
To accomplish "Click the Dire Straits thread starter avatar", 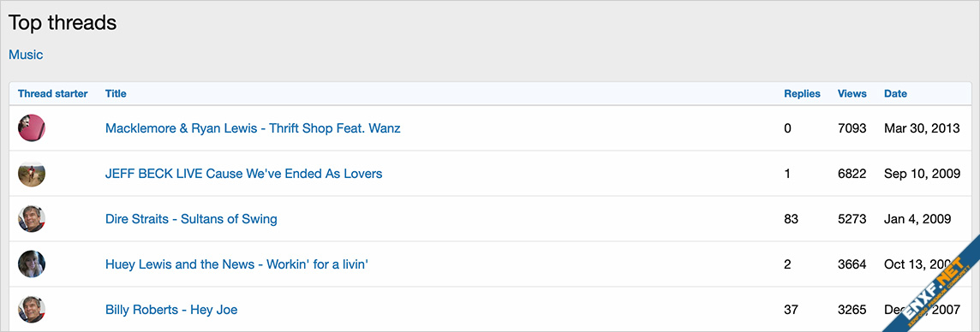I will (31, 219).
